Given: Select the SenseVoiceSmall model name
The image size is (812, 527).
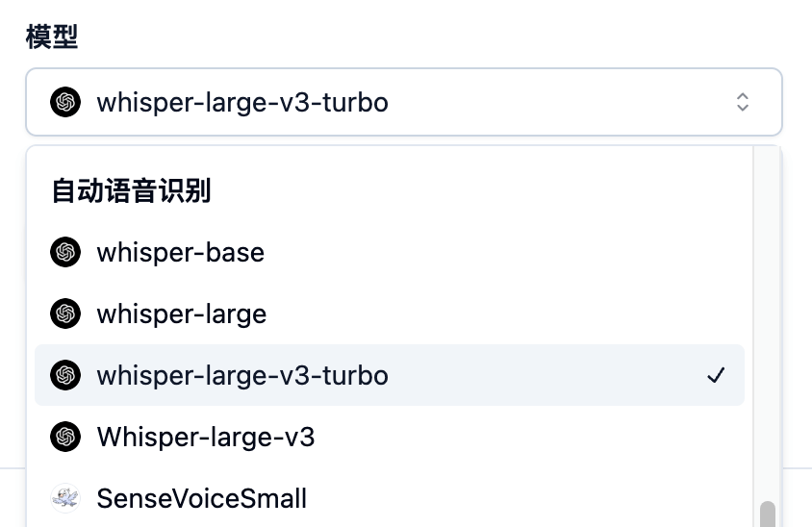Looking at the screenshot, I should (x=202, y=498).
